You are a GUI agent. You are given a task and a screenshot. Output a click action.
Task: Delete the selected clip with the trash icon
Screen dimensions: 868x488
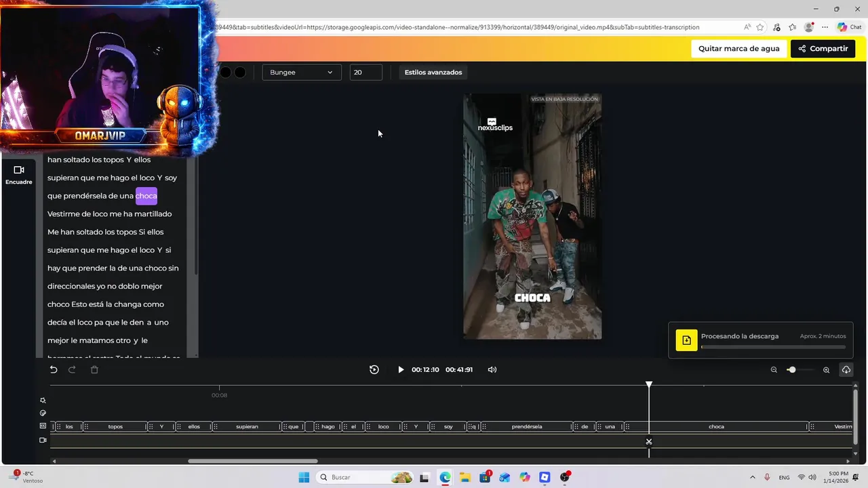point(94,369)
